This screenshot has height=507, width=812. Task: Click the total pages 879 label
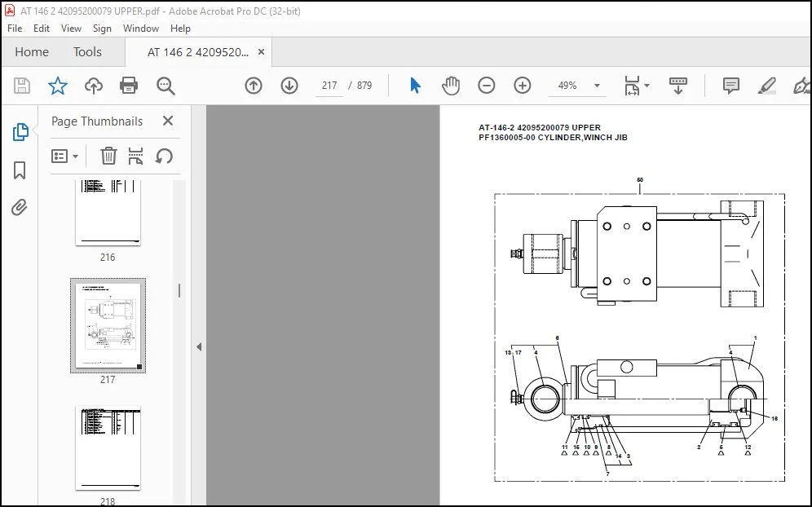364,86
